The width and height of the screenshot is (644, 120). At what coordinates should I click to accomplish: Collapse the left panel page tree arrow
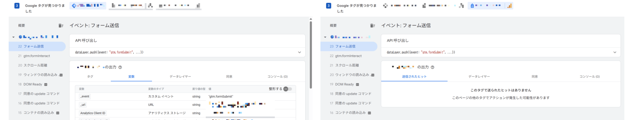(14, 37)
